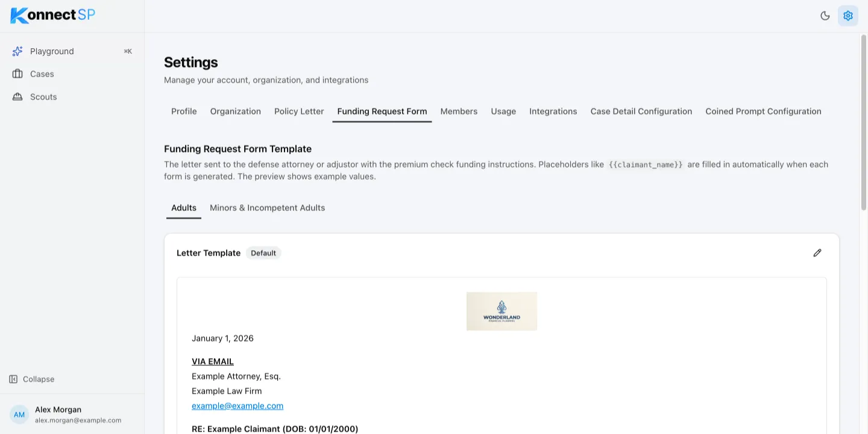The width and height of the screenshot is (868, 434).
Task: Click the ⌘K shortcut hint beside Playground
Action: (x=128, y=51)
